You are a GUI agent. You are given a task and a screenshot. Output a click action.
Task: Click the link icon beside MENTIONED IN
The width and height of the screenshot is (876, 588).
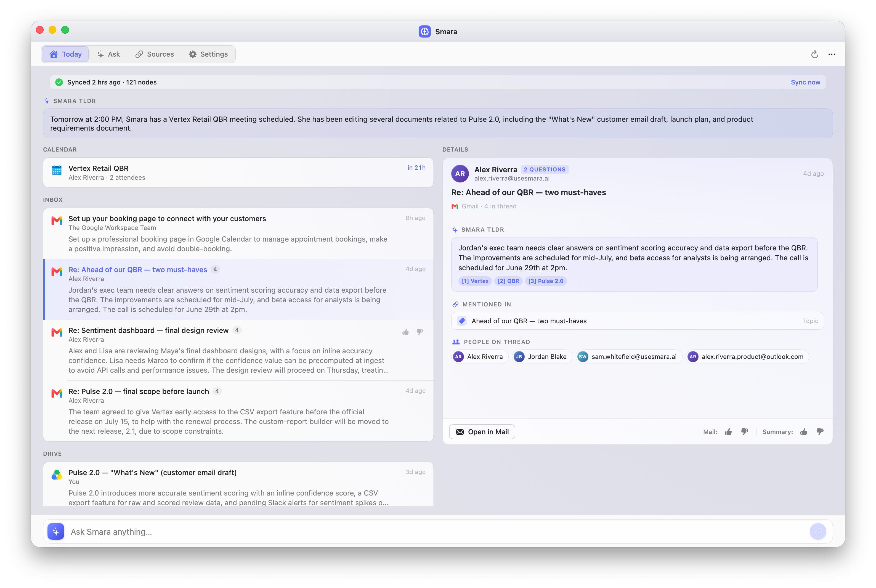455,304
